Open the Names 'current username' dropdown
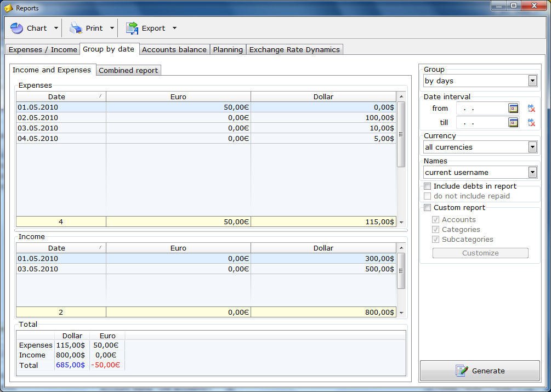This screenshot has height=392, width=551. (x=532, y=172)
